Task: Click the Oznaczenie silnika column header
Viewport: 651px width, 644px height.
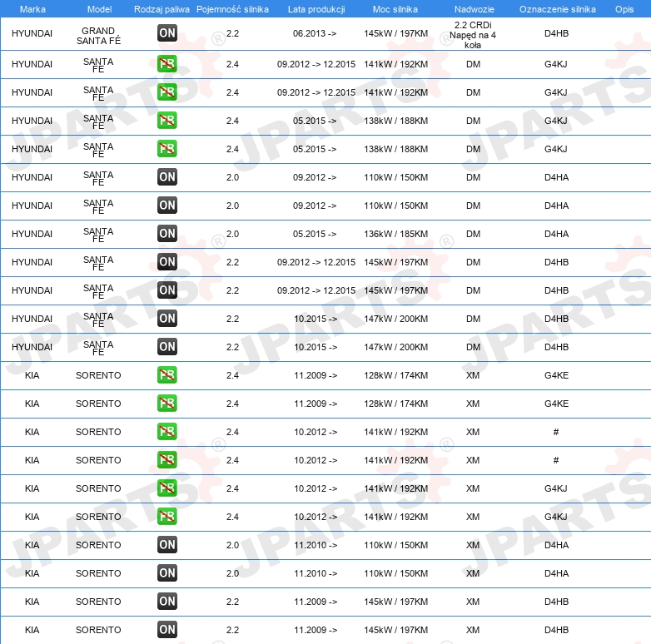Action: (x=558, y=9)
